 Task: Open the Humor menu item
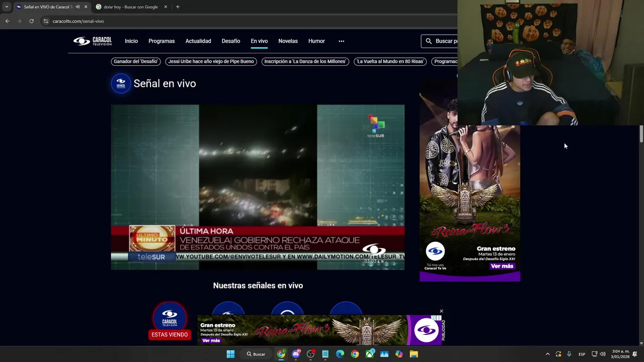316,41
